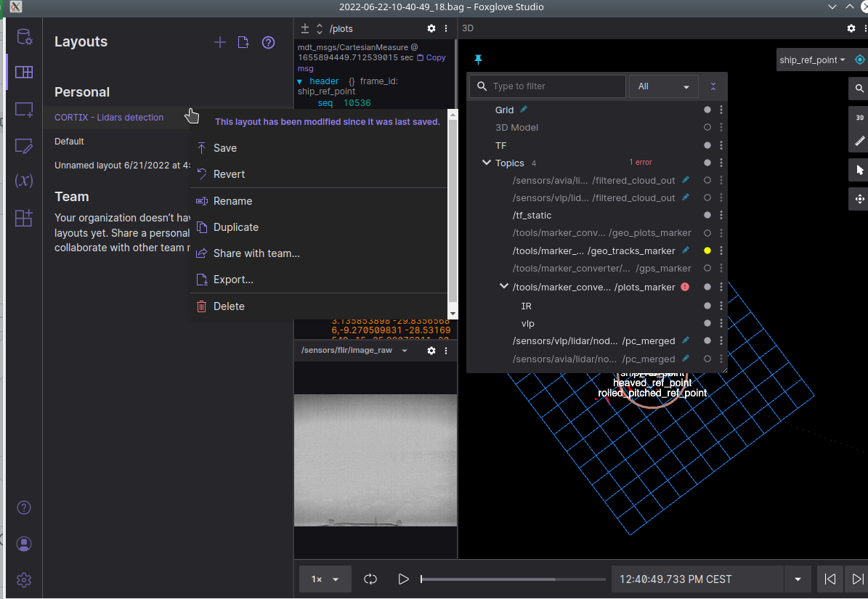
Task: Start playback with the play button
Action: [x=404, y=579]
